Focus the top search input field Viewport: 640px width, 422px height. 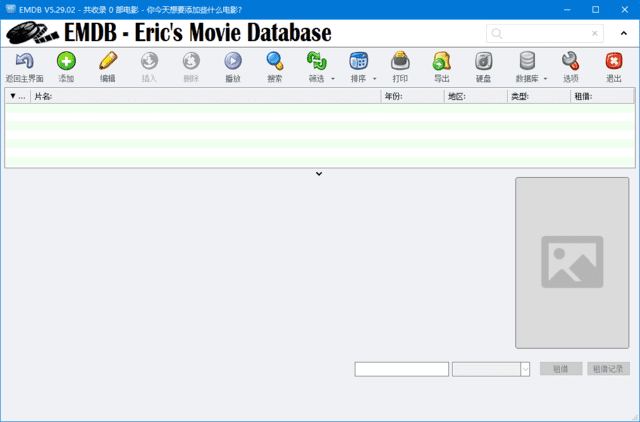546,33
